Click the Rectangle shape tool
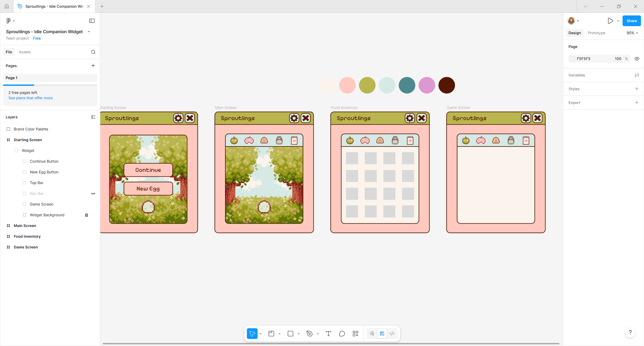Screen dimensions: 644x346 290,334
